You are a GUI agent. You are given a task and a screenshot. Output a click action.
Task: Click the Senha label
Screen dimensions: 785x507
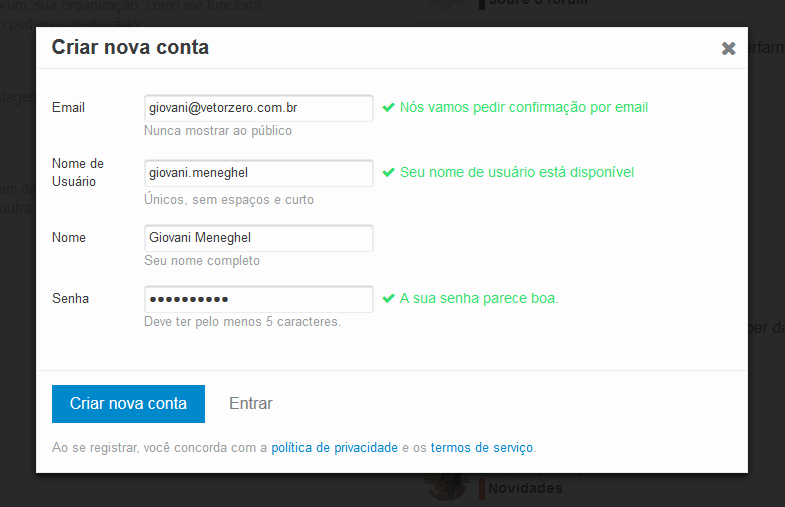click(x=70, y=298)
